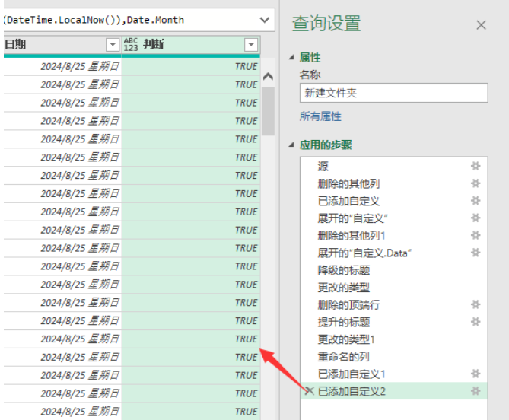This screenshot has width=509, height=420.
Task: Delete the 已添加自定义2 step with X icon
Action: coord(309,391)
